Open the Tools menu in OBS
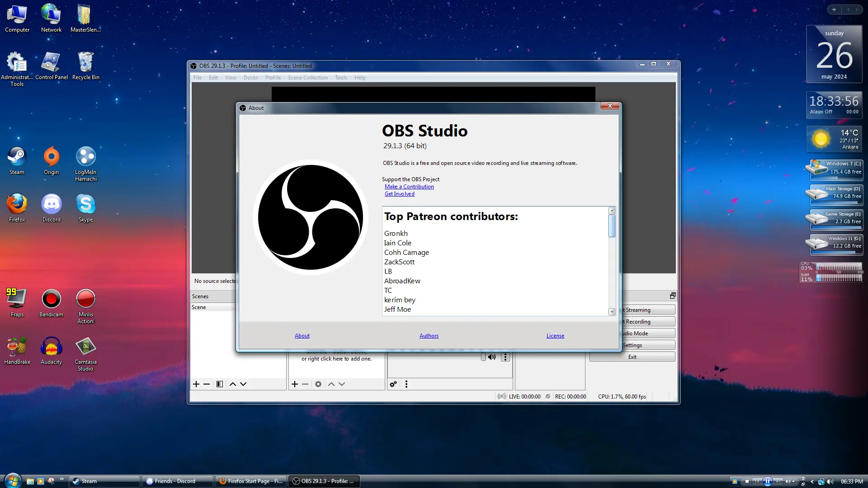Viewport: 868px width, 488px height. (x=341, y=78)
